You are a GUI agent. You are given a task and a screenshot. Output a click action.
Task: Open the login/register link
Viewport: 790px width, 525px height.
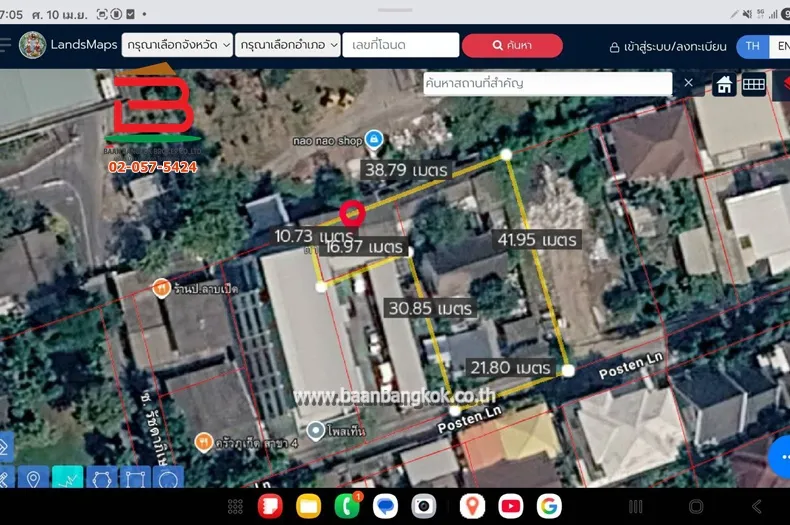[x=668, y=46]
